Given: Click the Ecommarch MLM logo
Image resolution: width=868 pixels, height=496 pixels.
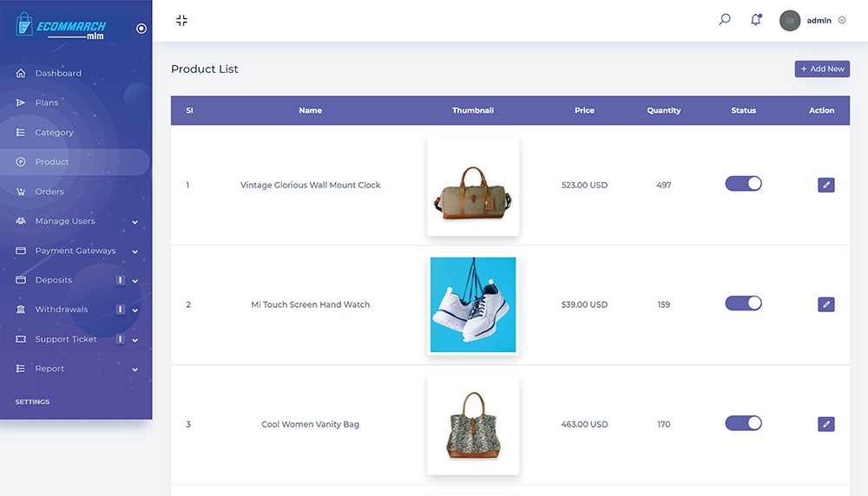Looking at the screenshot, I should coord(61,27).
